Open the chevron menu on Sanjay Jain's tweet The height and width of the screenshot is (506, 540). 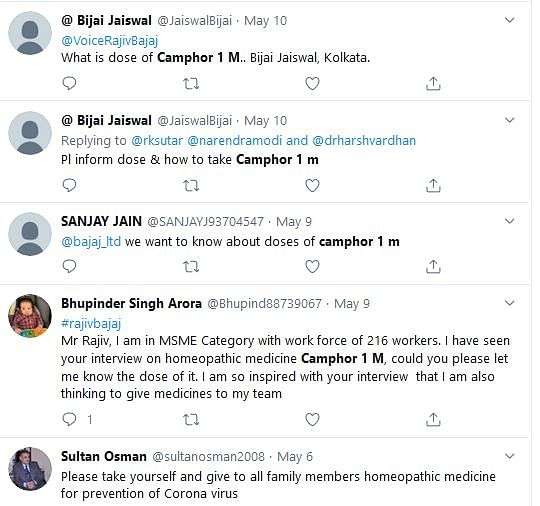[x=509, y=221]
